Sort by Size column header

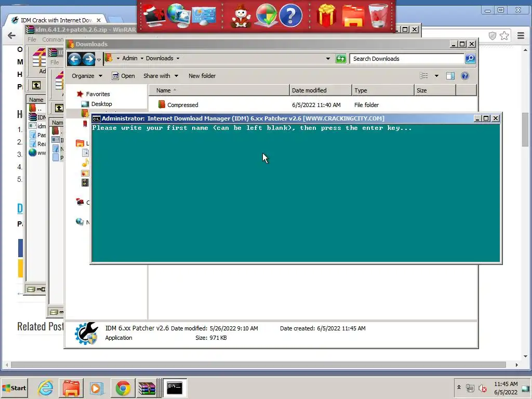pyautogui.click(x=435, y=90)
